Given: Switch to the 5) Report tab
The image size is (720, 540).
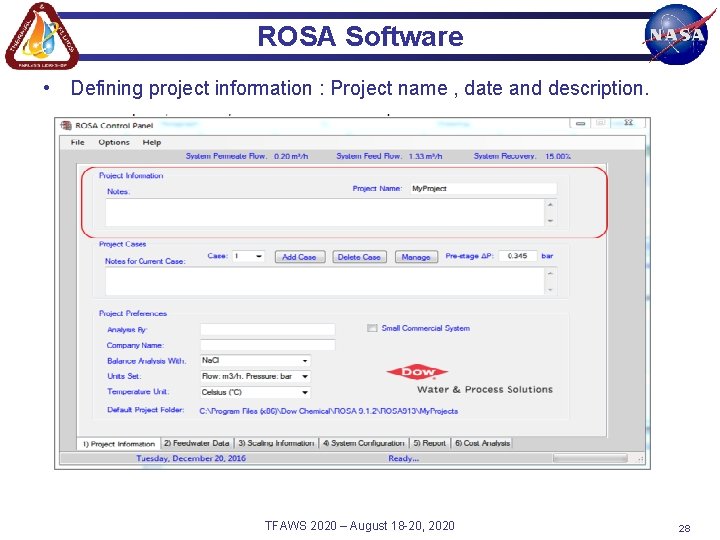Looking at the screenshot, I should [429, 443].
